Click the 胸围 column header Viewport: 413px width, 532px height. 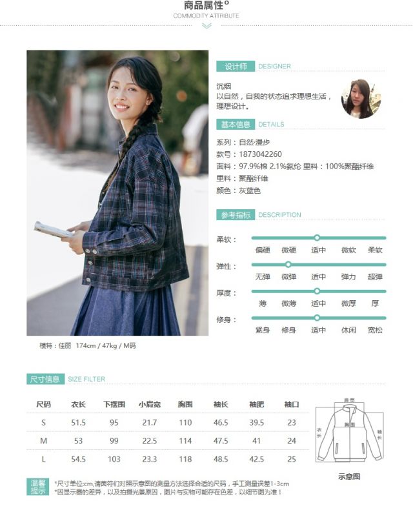(185, 404)
